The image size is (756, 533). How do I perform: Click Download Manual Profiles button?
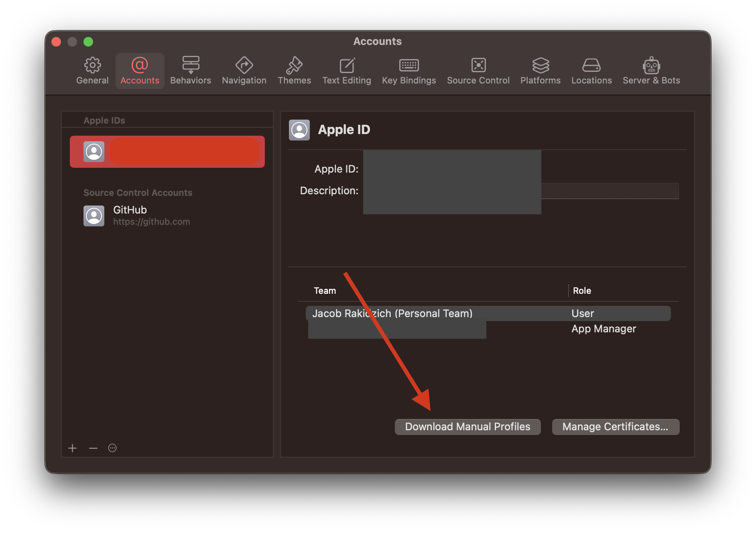(468, 427)
